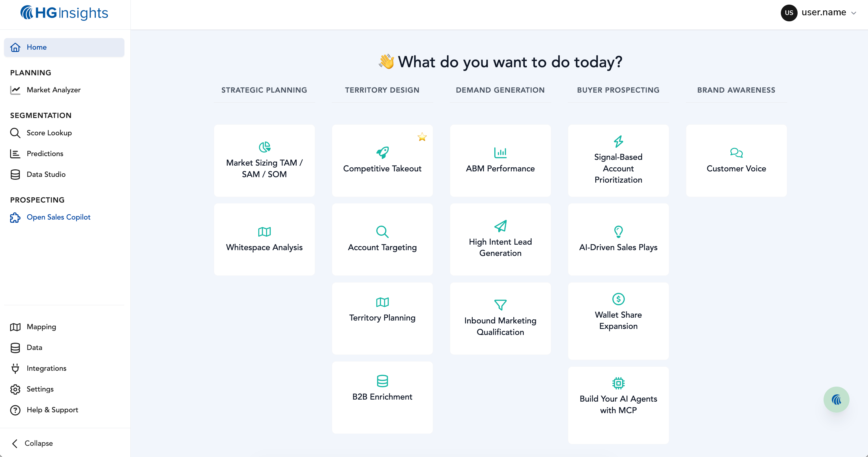Viewport: 868px width, 457px height.
Task: Expand the user.name account dropdown
Action: 854,13
